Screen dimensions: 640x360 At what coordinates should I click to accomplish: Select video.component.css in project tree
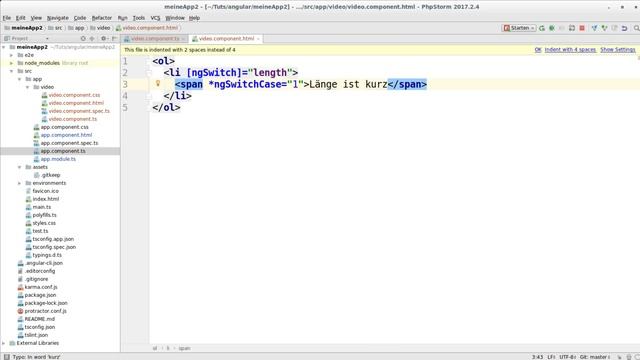(74, 95)
